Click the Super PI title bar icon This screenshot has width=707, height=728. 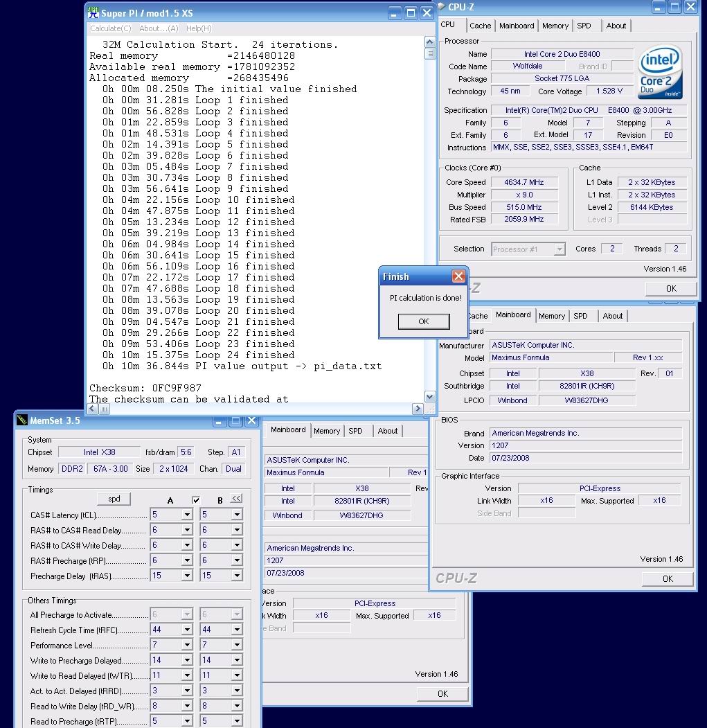(x=93, y=12)
